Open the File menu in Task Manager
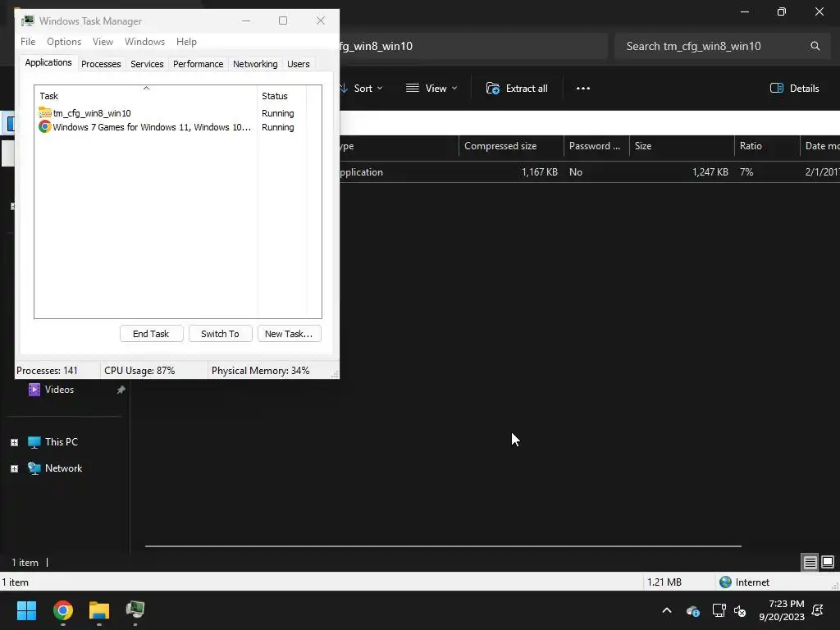This screenshot has height=630, width=840. pyautogui.click(x=28, y=42)
